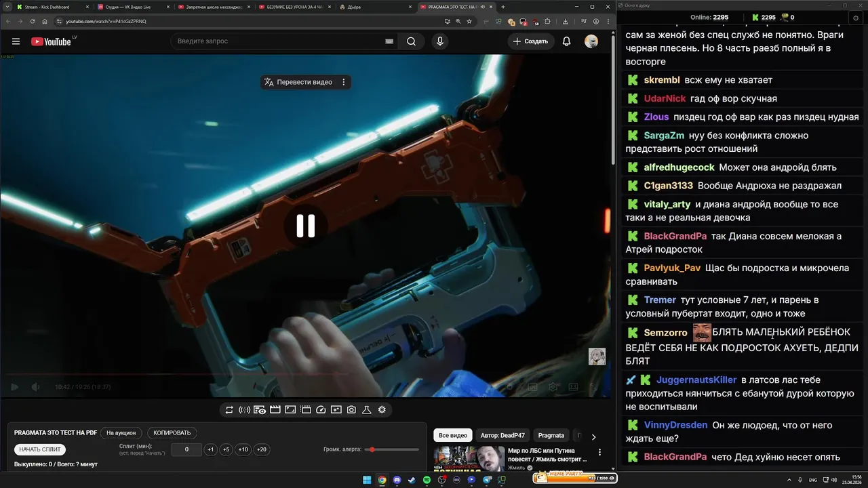Click the pop-up player dashed-window icon
Image resolution: width=868 pixels, height=488 pixels.
(x=306, y=409)
